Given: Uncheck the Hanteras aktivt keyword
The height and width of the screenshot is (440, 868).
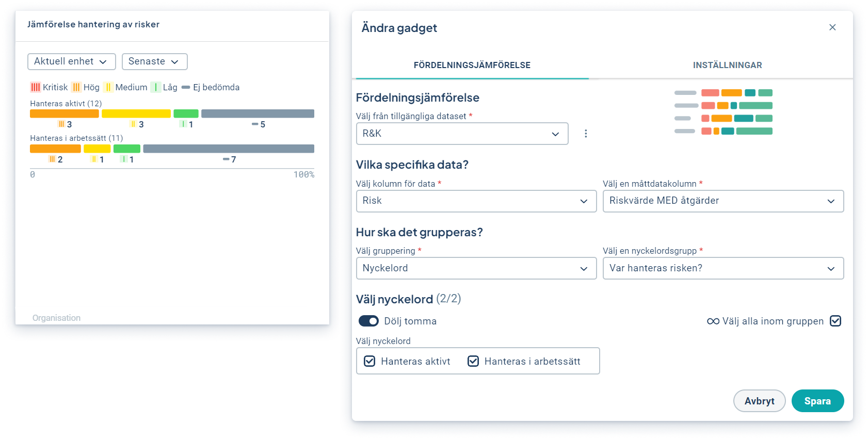Looking at the screenshot, I should coord(369,361).
